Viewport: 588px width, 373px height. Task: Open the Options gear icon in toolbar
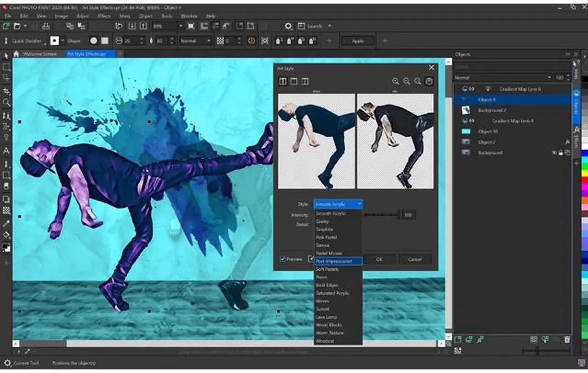coord(288,26)
